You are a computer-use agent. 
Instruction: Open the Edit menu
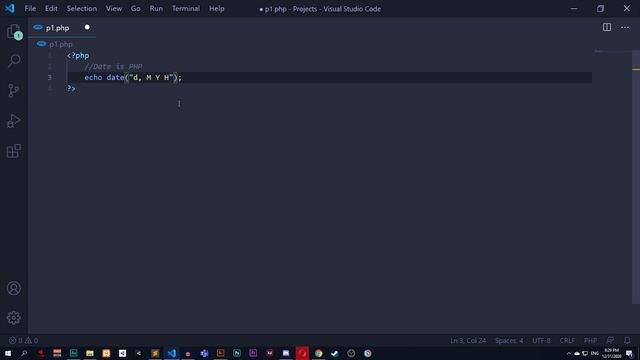tap(51, 9)
